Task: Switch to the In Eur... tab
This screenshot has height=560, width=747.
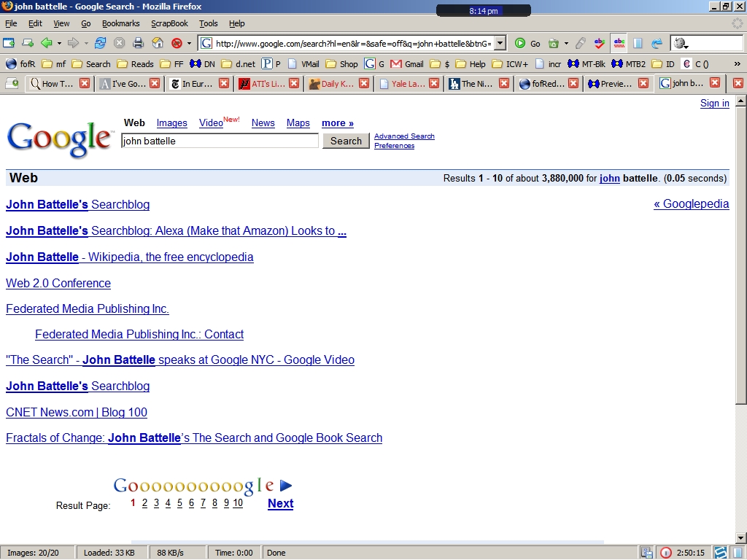Action: (192, 83)
